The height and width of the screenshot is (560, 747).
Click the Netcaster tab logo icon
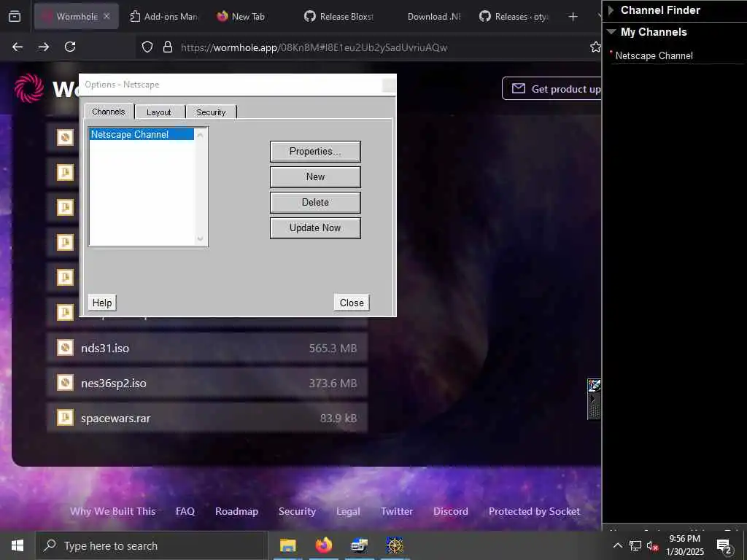point(594,385)
